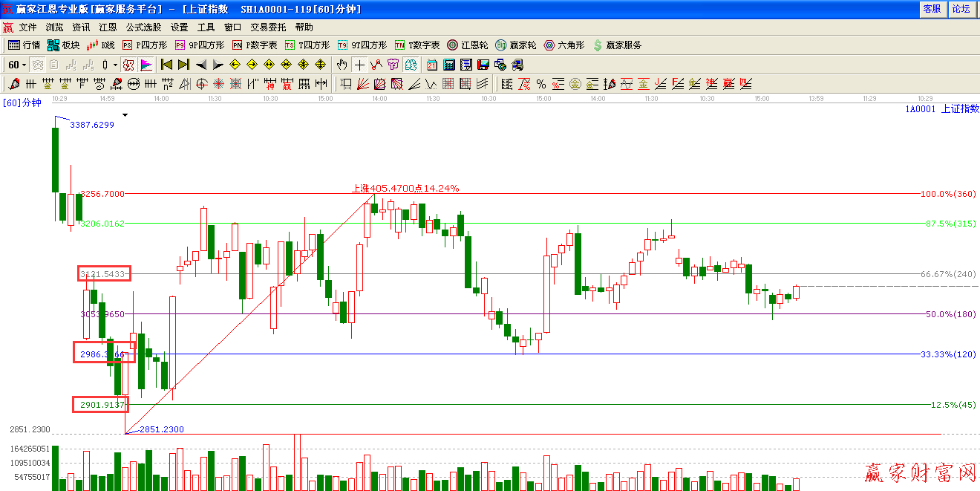This screenshot has height=491, width=980.
Task: Click the 论坛 button
Action: click(961, 9)
